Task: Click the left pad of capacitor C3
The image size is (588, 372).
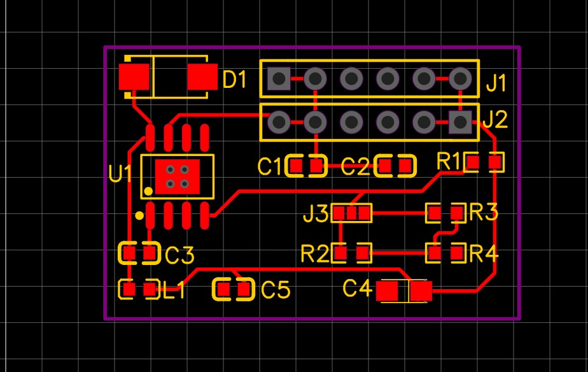Action: coord(129,253)
